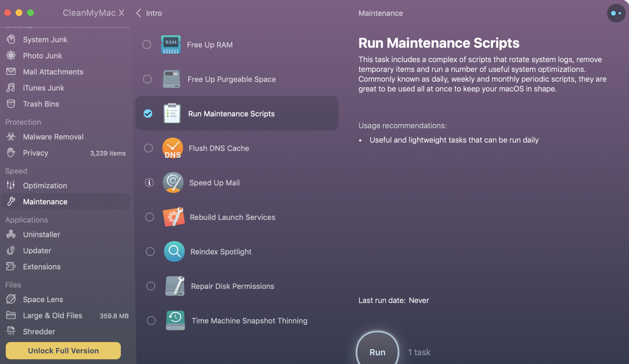Open the Uninstaller icon

11,234
